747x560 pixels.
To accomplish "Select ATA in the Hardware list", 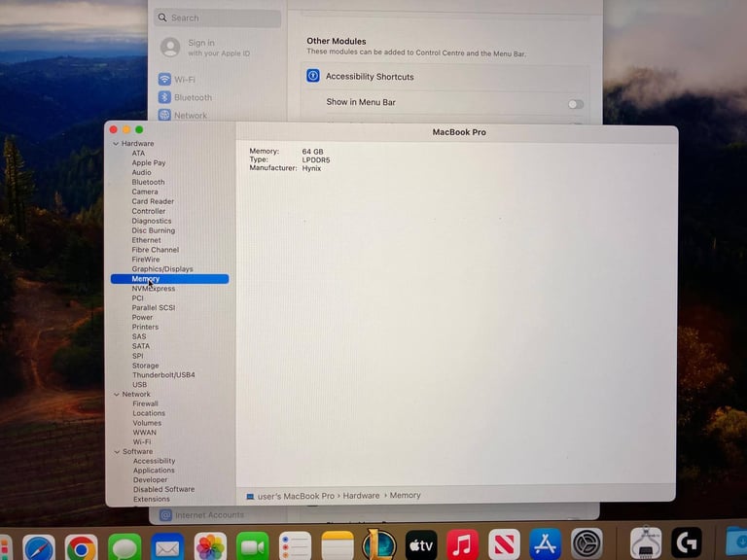I will click(138, 153).
